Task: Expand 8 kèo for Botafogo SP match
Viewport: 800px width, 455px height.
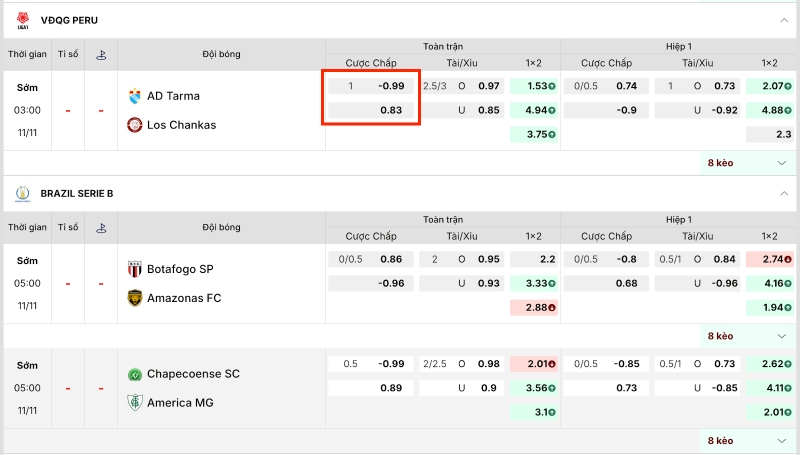Action: coord(747,336)
